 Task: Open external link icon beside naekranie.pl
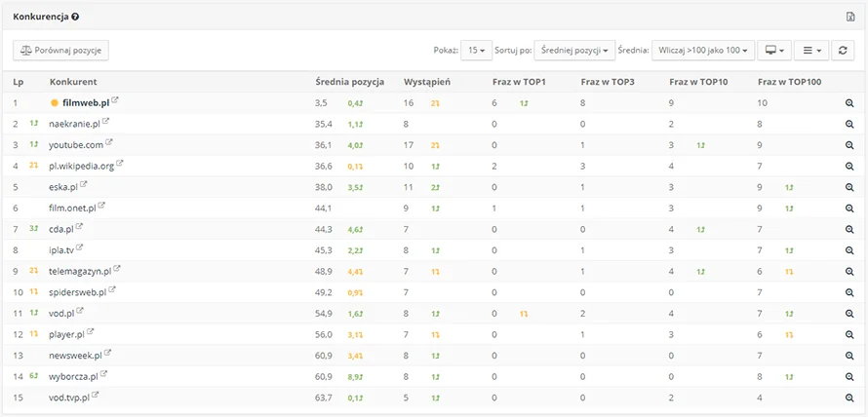[x=106, y=123]
